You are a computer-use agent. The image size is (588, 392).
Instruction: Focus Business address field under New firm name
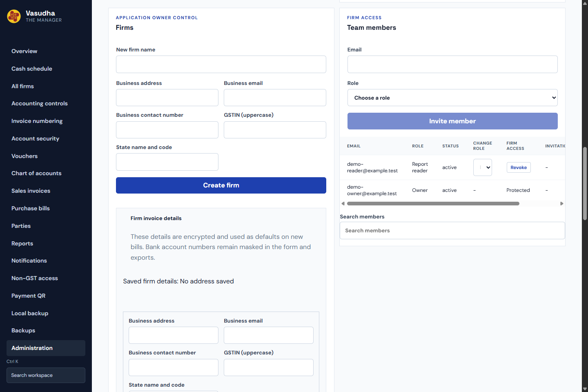(x=167, y=98)
